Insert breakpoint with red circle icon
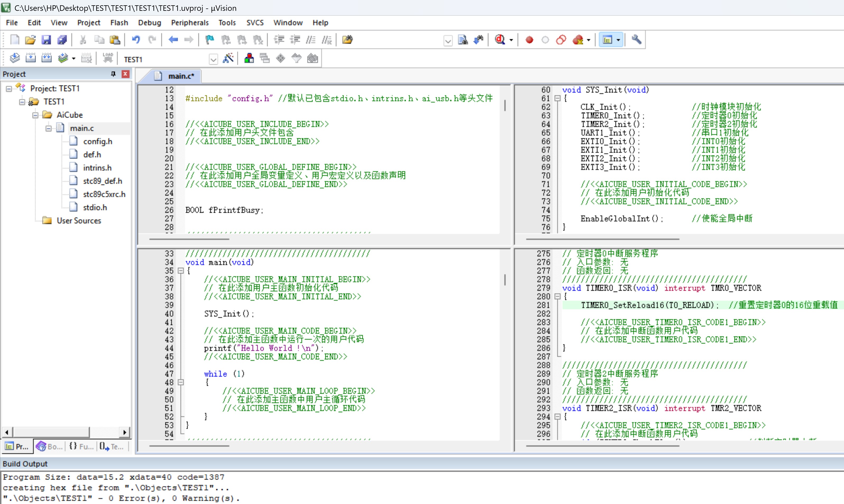The height and width of the screenshot is (504, 844). tap(529, 40)
